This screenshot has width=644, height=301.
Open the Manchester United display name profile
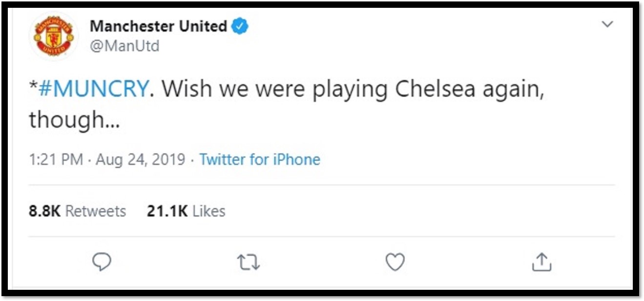(x=158, y=26)
